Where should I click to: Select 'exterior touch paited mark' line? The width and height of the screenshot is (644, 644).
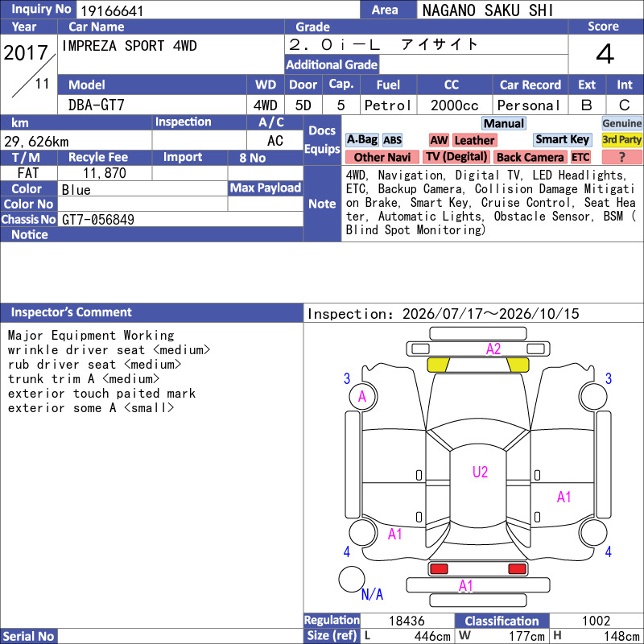coord(101,394)
